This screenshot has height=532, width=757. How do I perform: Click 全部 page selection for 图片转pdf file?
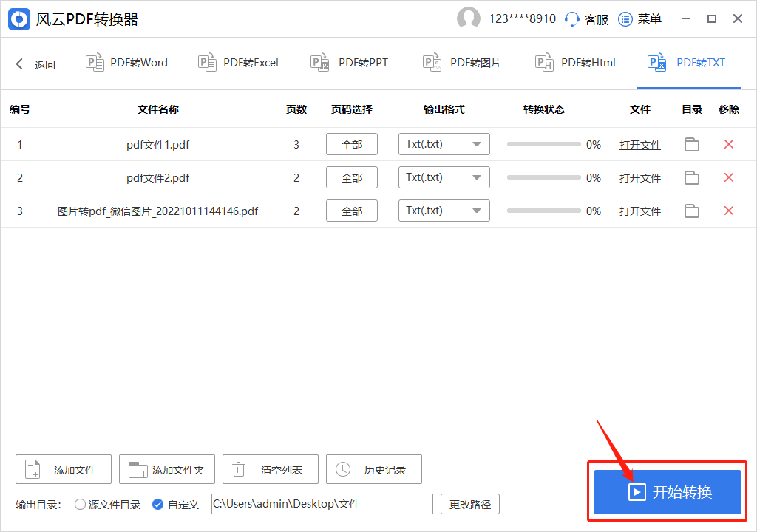351,211
